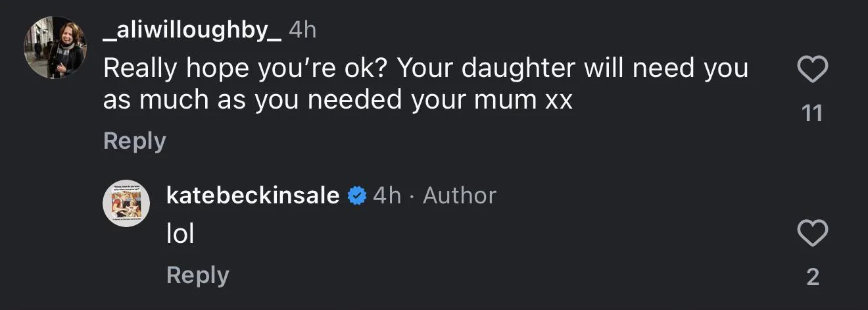Image resolution: width=868 pixels, height=310 pixels.
Task: Select the Author label
Action: [460, 195]
